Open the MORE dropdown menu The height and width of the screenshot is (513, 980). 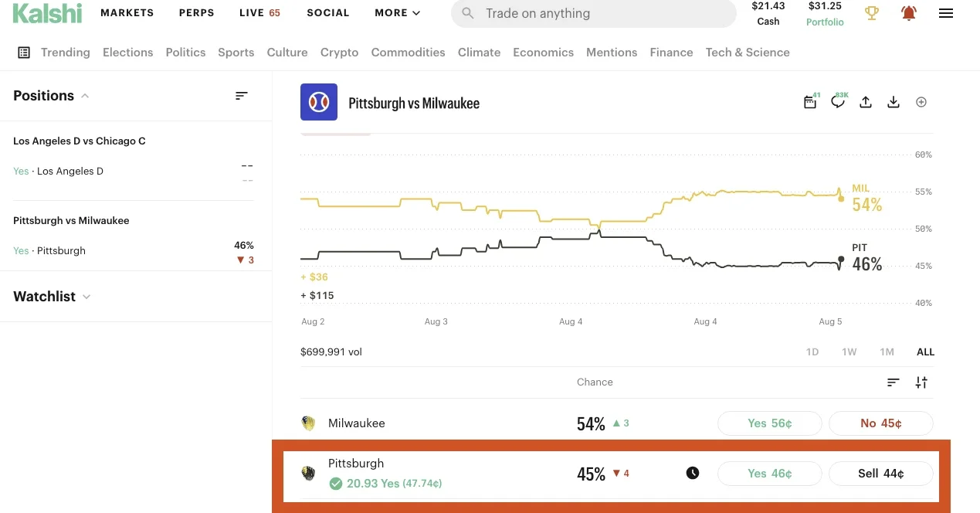click(398, 13)
